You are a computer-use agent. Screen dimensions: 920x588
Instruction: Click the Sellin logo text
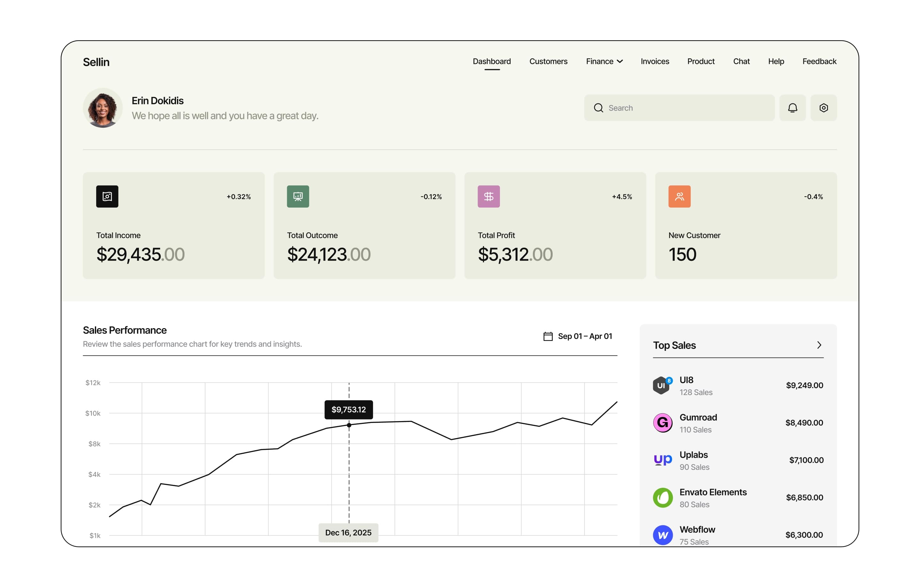pyautogui.click(x=96, y=62)
